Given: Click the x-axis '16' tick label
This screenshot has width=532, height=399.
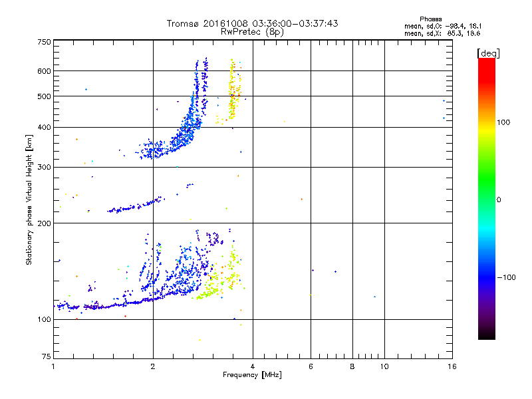Looking at the screenshot, I should (452, 366).
